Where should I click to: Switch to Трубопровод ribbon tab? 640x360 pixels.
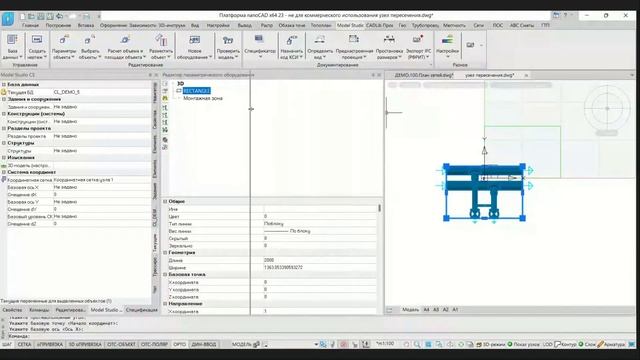click(x=424, y=25)
